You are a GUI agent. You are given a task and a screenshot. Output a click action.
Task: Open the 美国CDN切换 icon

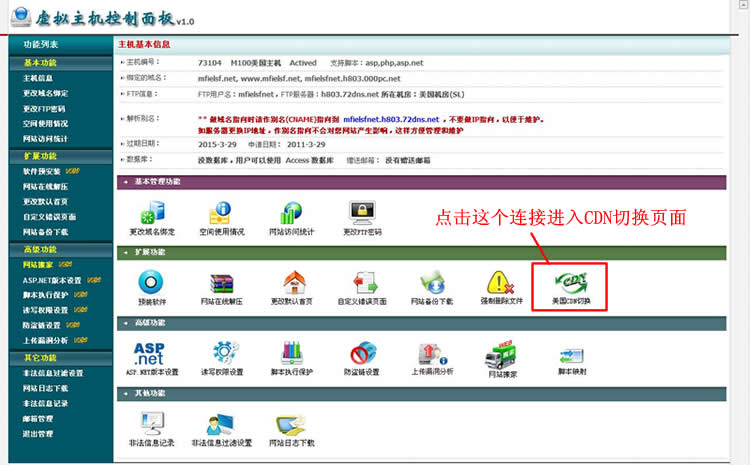571,282
